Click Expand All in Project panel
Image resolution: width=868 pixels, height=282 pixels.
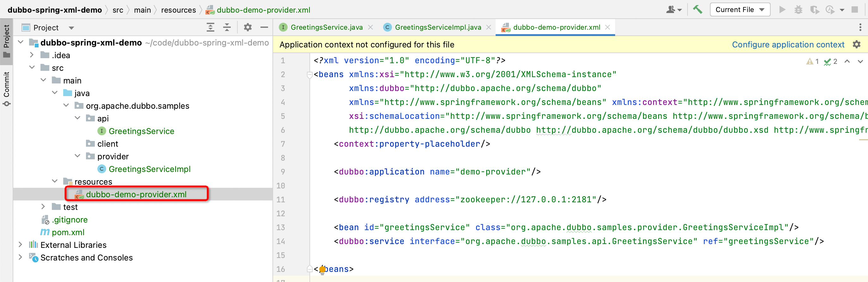210,27
